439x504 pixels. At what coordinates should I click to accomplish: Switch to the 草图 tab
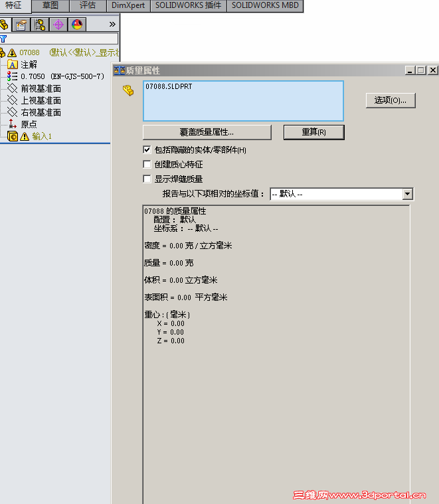(50, 5)
